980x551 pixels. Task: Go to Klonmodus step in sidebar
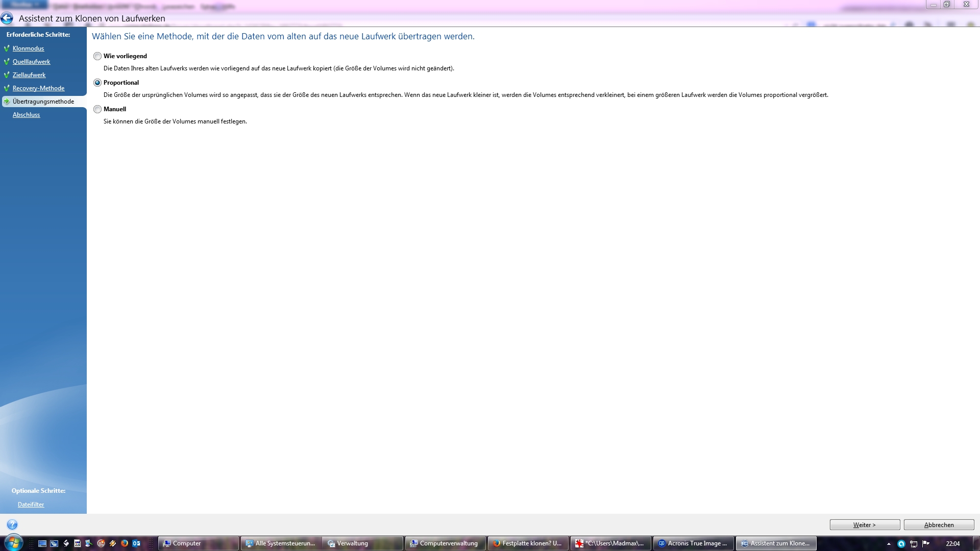pyautogui.click(x=28, y=48)
